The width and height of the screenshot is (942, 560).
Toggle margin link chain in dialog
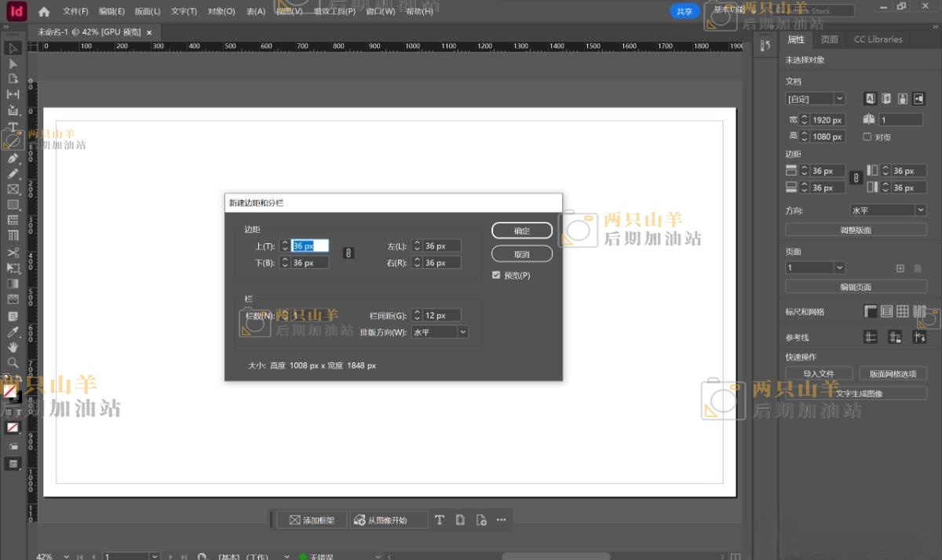349,253
